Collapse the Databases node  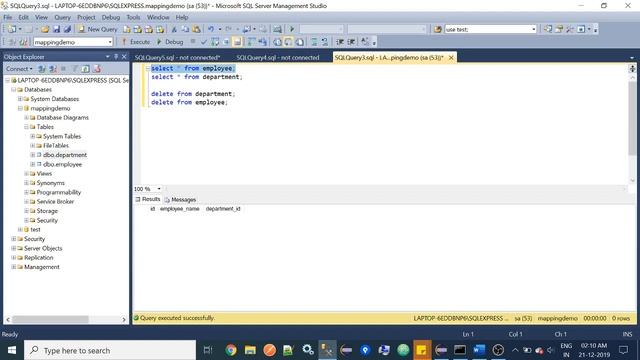tap(13, 89)
